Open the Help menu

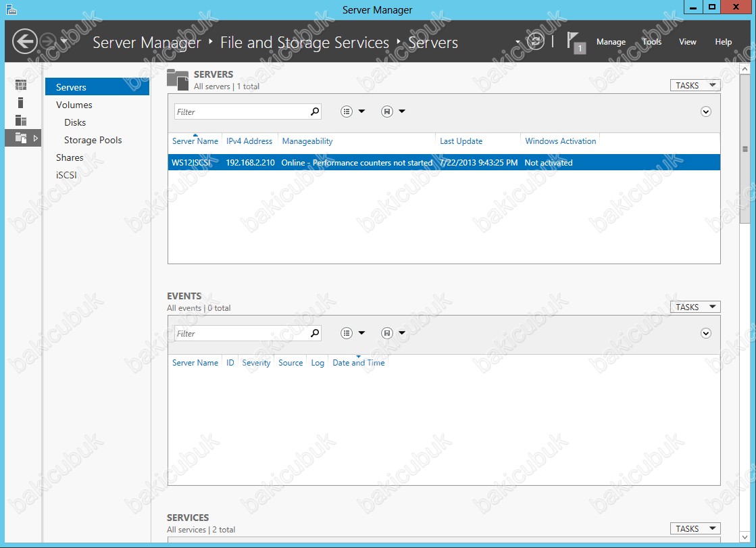pyautogui.click(x=723, y=42)
